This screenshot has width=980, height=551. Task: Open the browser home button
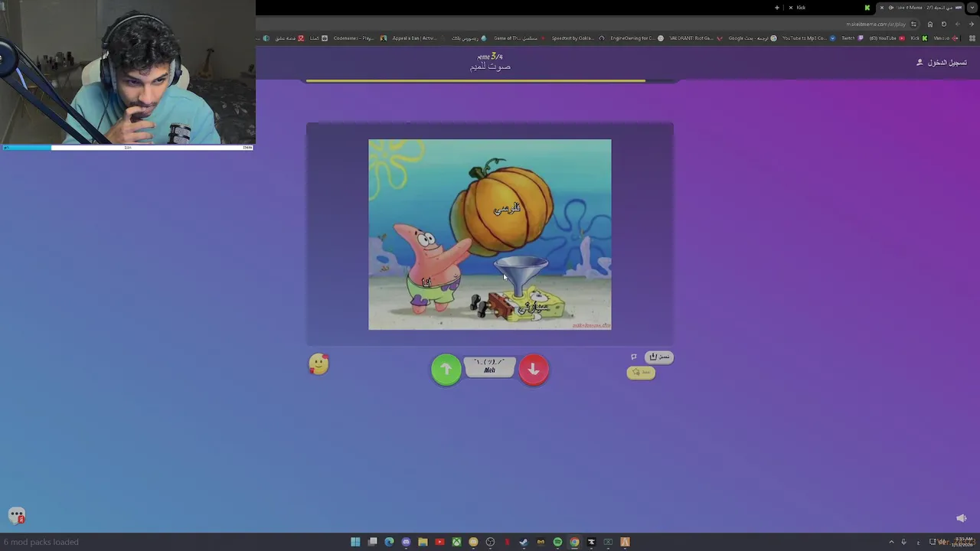[x=930, y=24]
